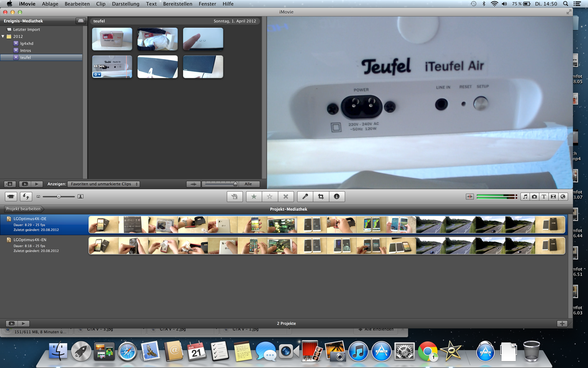Select iTeufel Air box clip thumbnail
This screenshot has height=368, width=588.
click(x=112, y=39)
